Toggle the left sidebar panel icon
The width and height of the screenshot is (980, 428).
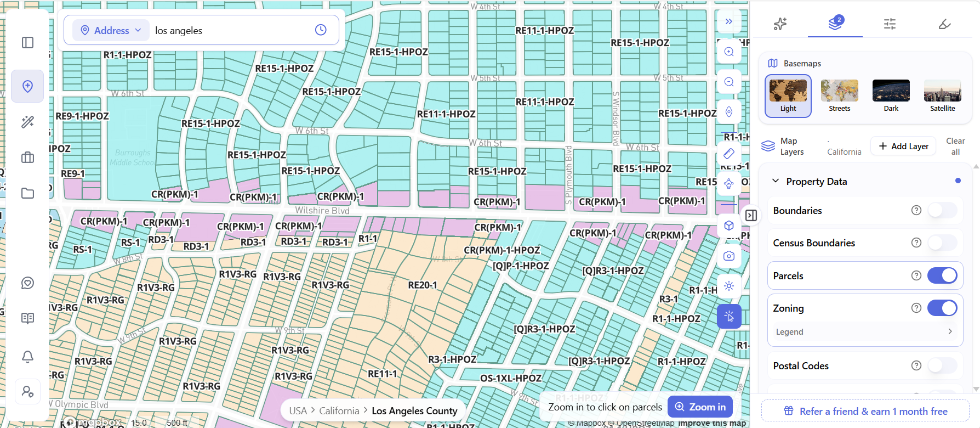point(27,43)
